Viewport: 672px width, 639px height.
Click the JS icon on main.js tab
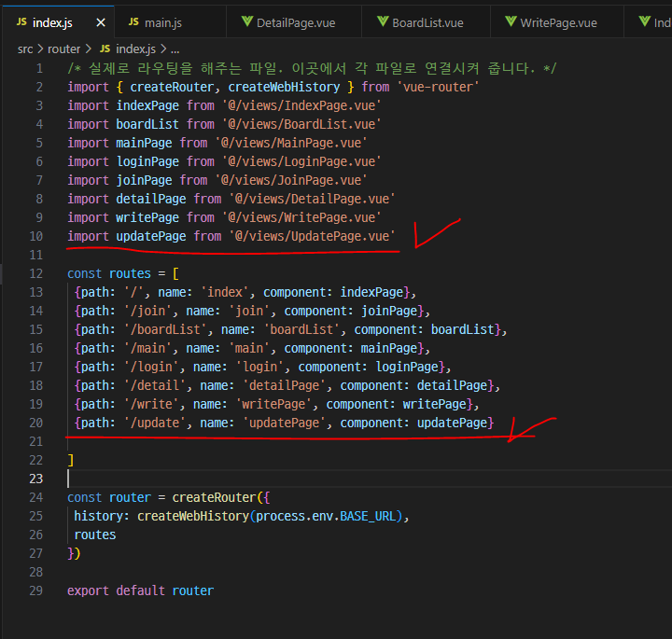click(x=133, y=21)
